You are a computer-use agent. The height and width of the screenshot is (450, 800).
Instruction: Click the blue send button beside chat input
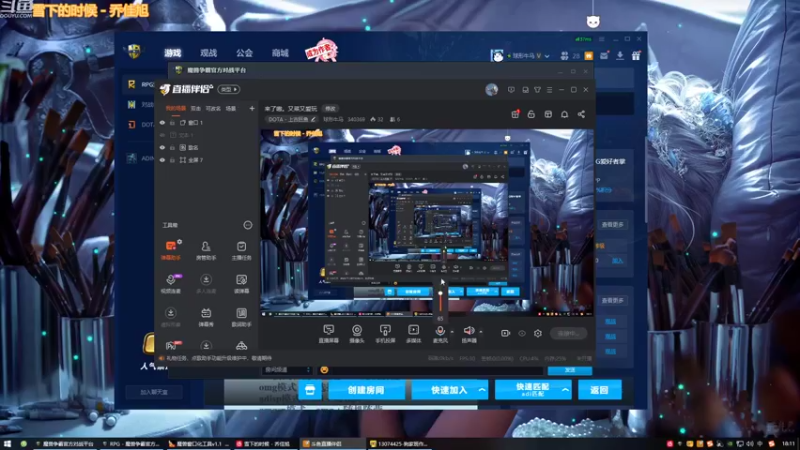click(x=570, y=370)
